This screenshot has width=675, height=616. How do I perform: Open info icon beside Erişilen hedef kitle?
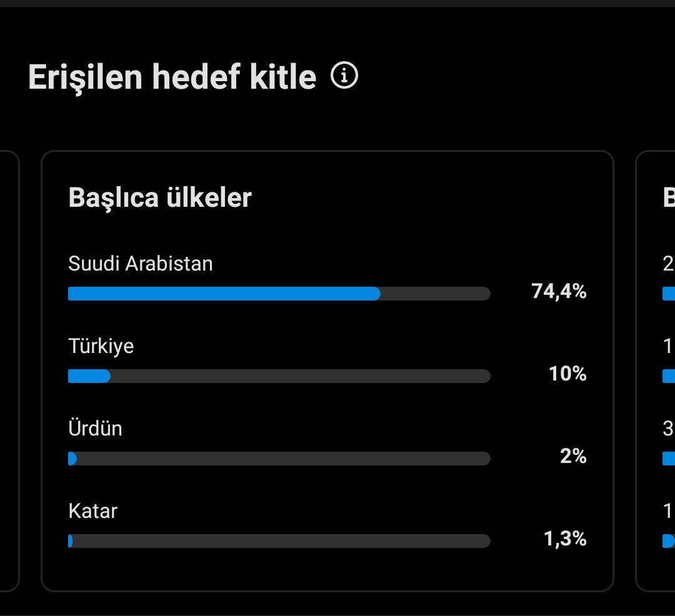point(344,75)
